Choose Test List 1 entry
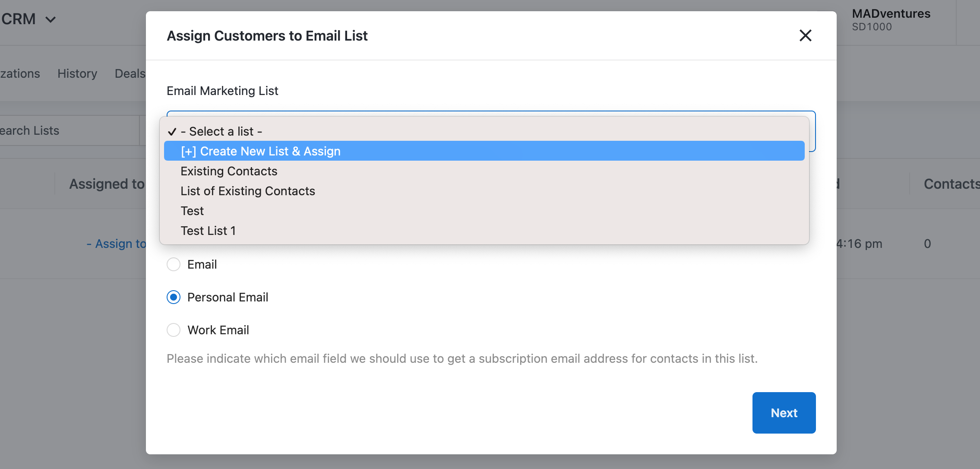This screenshot has height=469, width=980. (208, 231)
